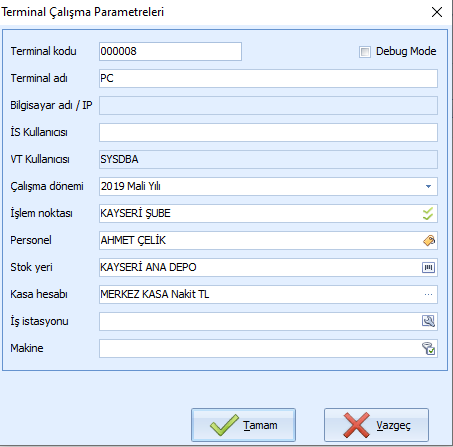The height and width of the screenshot is (447, 453).
Task: Open the barcode lookup icon for Stok yeri
Action: (x=428, y=267)
